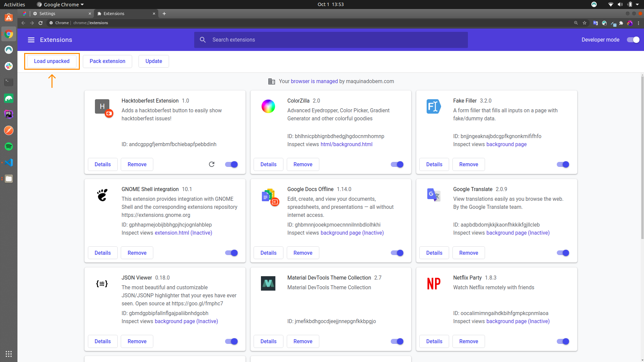This screenshot has height=362, width=644.
Task: Disable the ColorZilla extension
Action: pos(397,164)
